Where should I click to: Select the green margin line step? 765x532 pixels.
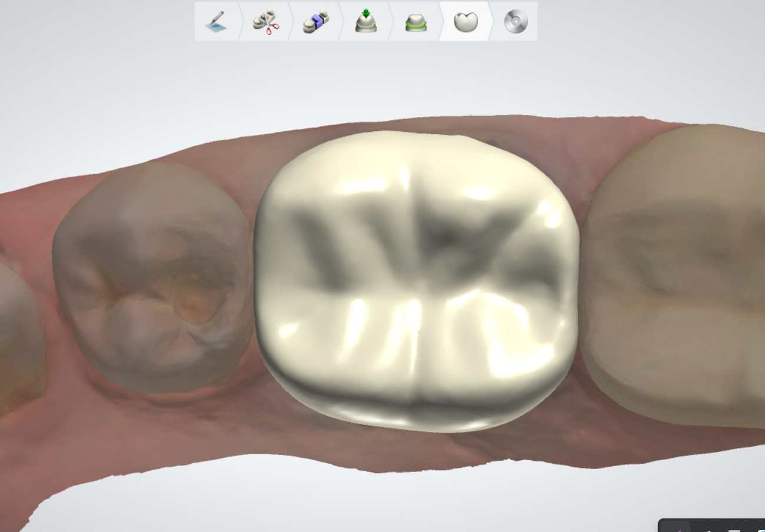click(415, 22)
